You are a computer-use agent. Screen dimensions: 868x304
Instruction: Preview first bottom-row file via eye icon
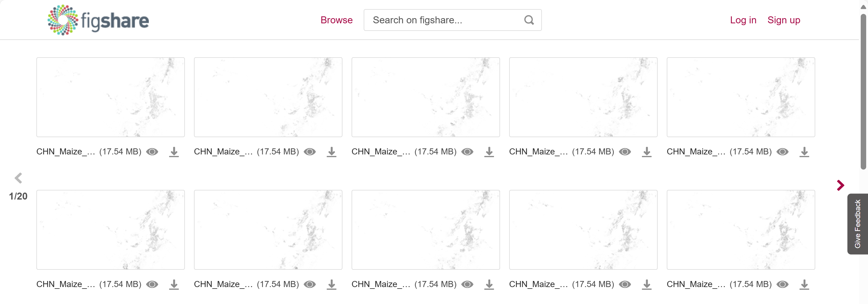(152, 285)
